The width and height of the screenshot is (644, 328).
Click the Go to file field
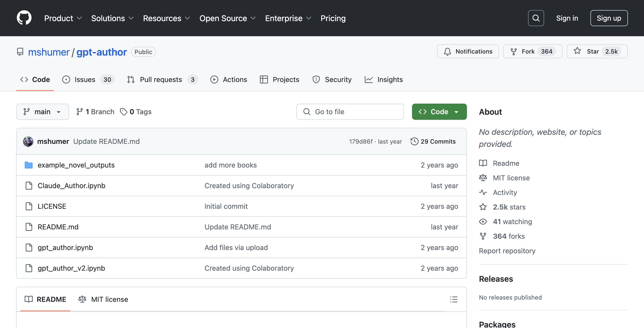(x=350, y=112)
